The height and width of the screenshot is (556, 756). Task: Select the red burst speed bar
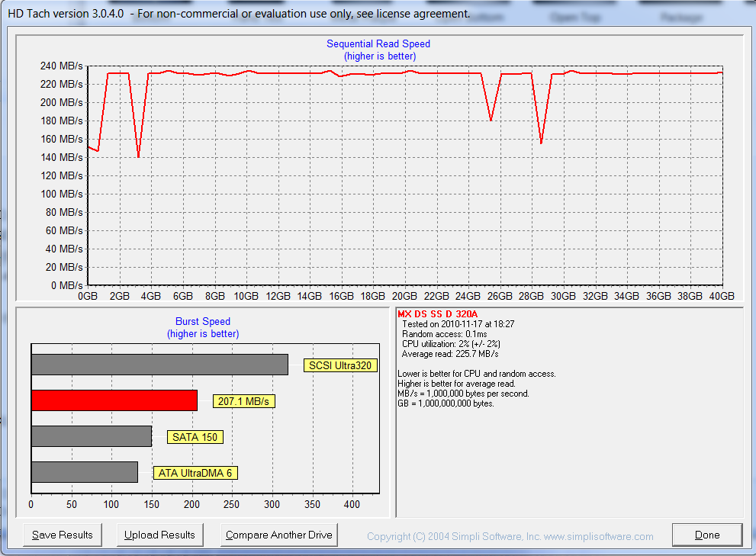114,400
